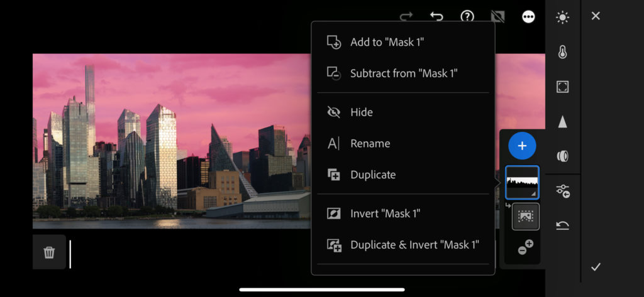Viewport: 644px width, 297px height.
Task: Choose Subtract from "Mask 1"
Action: click(x=403, y=73)
